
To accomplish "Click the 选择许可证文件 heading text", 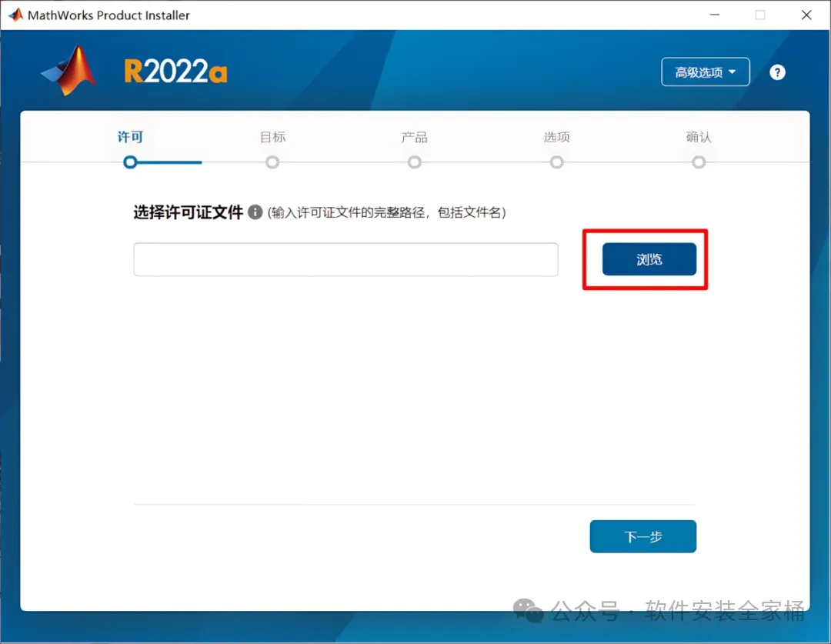I will click(189, 212).
